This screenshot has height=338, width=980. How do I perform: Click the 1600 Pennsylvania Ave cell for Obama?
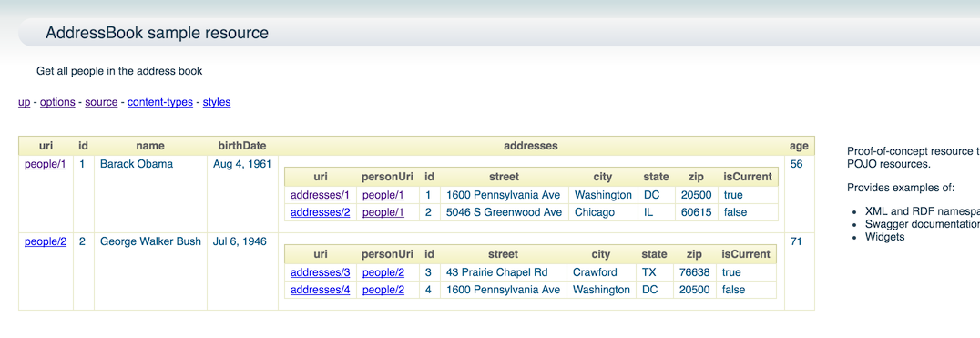[504, 195]
